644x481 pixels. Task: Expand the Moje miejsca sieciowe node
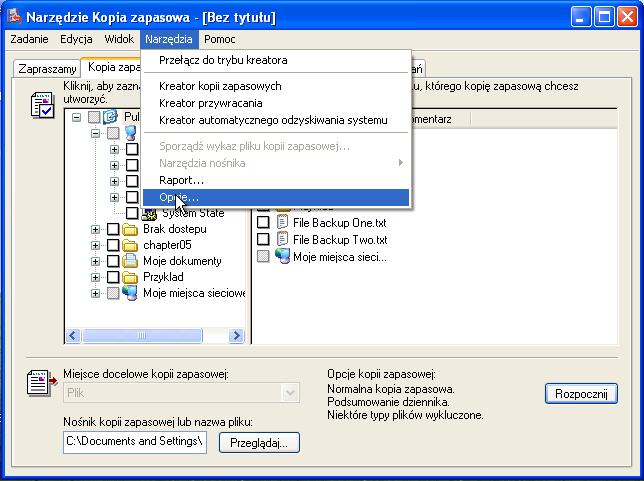95,293
